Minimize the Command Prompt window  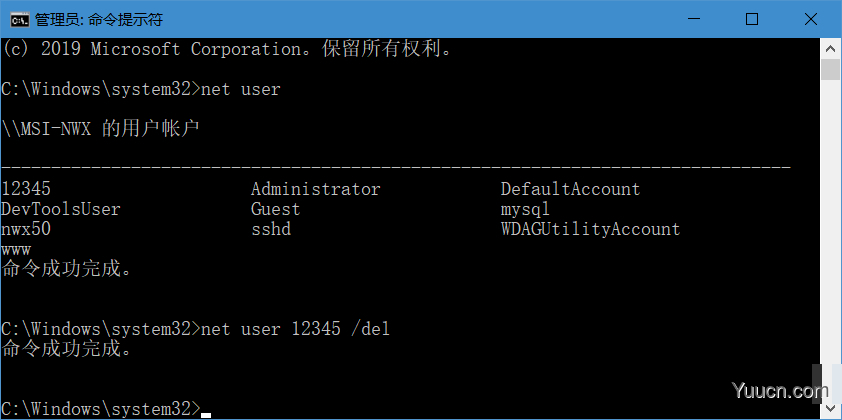point(694,19)
